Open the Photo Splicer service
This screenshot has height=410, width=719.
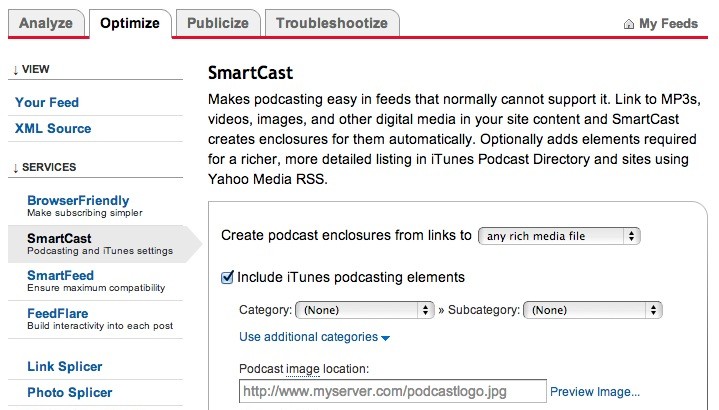tap(70, 393)
